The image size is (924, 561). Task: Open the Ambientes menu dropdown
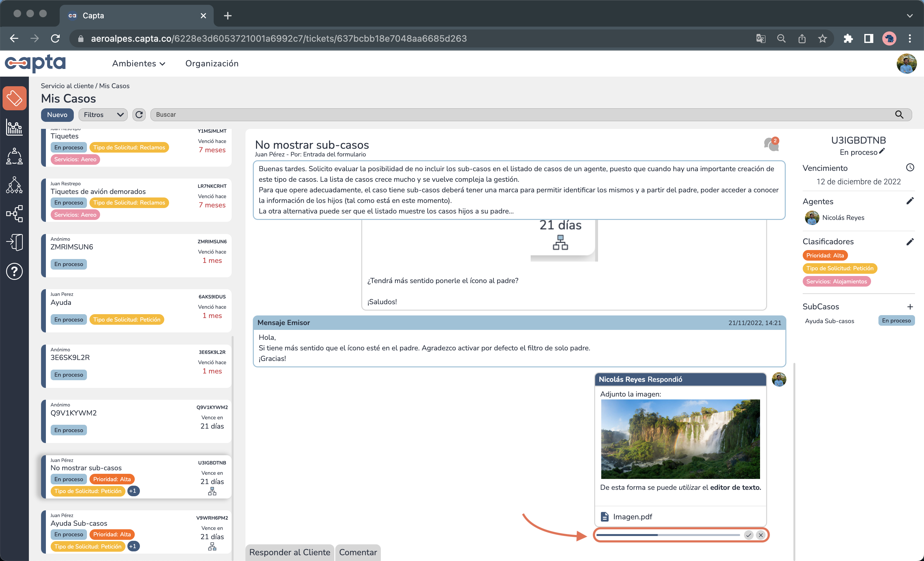click(138, 63)
